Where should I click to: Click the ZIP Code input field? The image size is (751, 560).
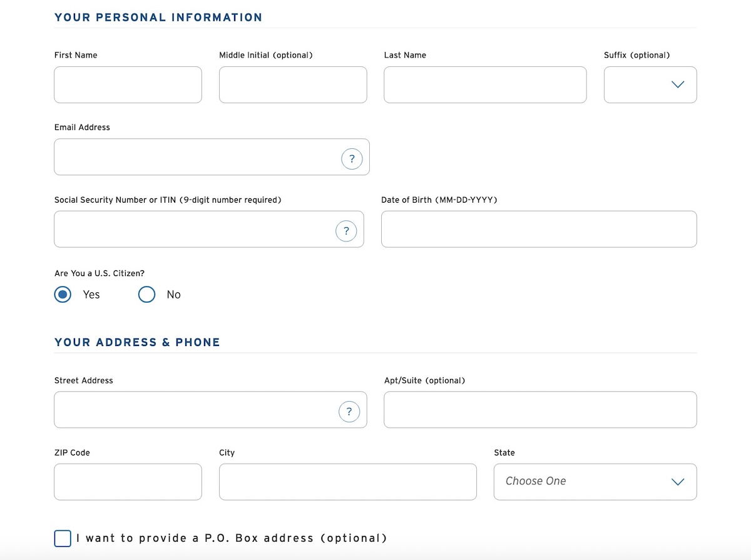128,482
